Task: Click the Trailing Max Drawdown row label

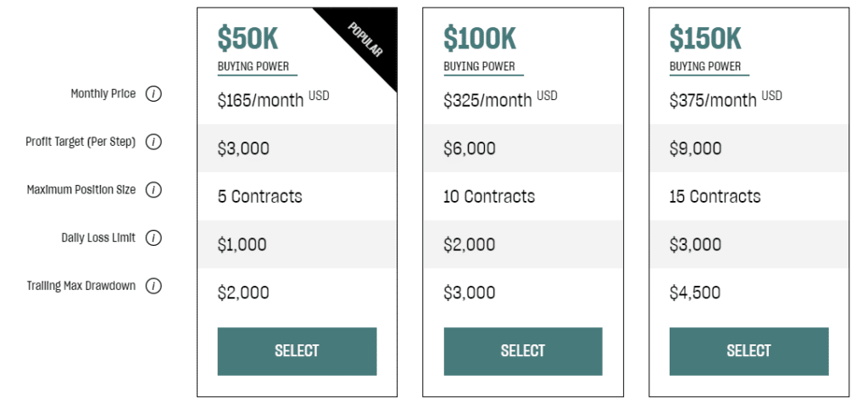Action: [81, 287]
